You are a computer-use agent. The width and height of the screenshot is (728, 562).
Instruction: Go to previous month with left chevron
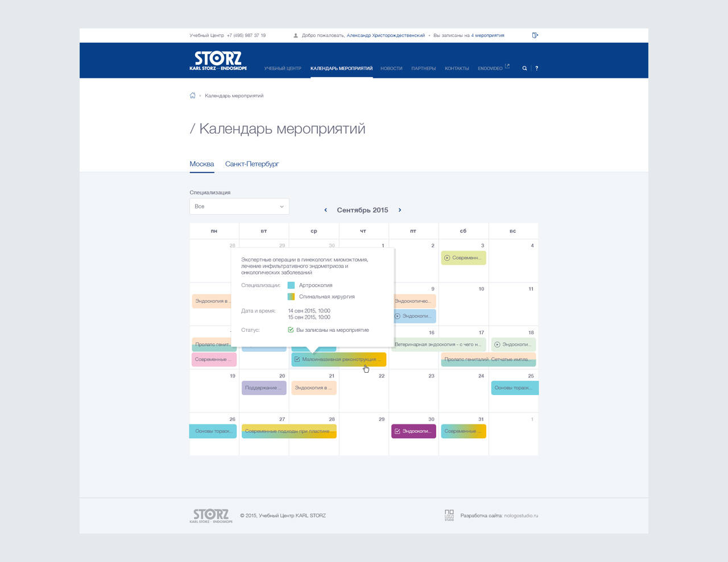(x=325, y=210)
